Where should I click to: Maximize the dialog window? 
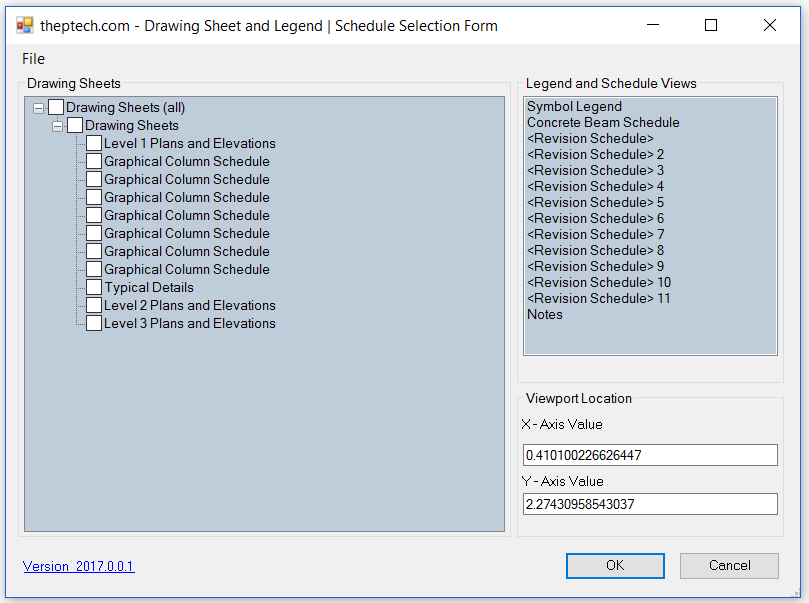pos(711,26)
